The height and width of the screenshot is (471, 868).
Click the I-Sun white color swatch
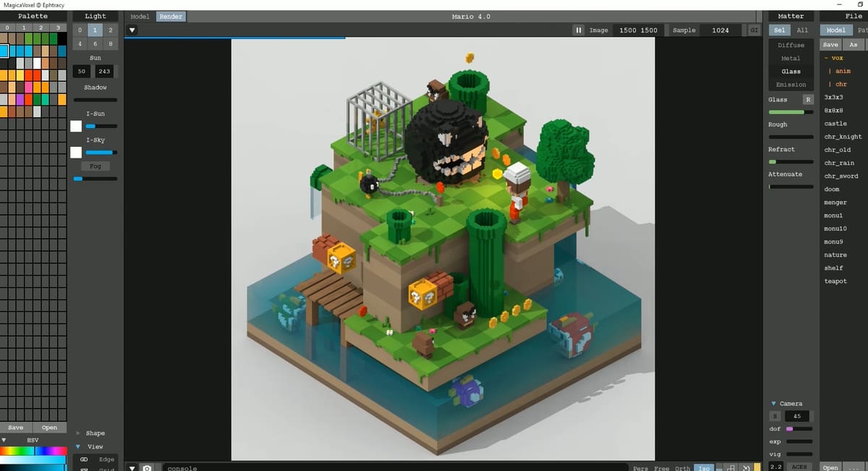coord(76,126)
